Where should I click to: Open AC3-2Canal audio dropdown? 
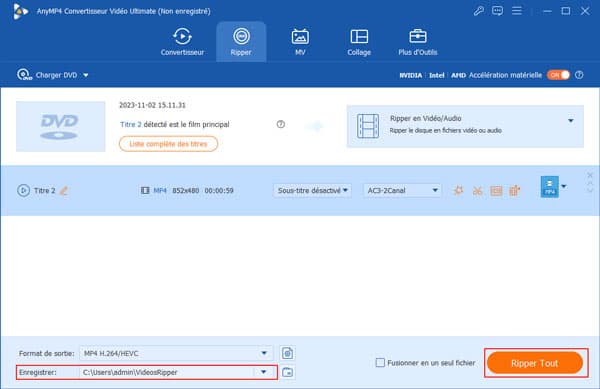point(402,190)
